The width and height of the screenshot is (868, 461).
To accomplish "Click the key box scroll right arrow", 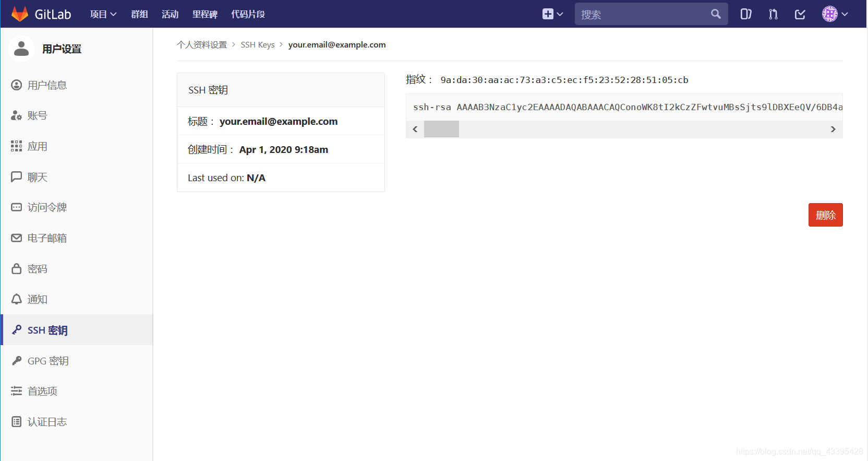I will 833,129.
